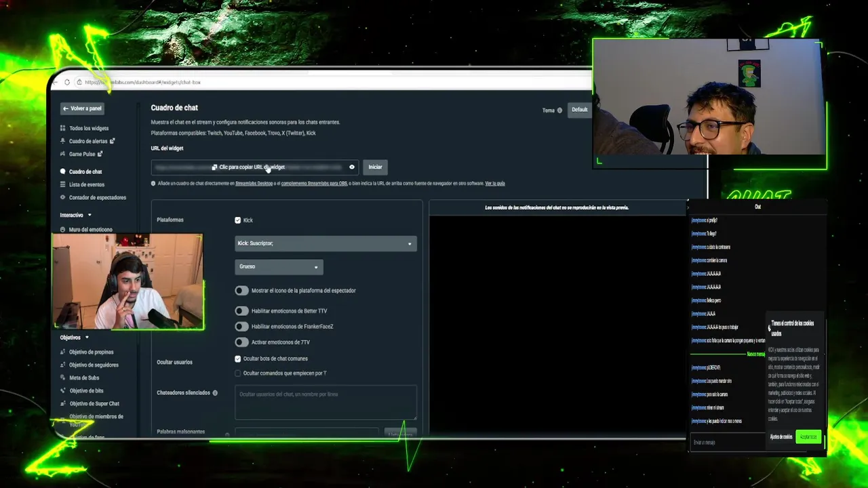Select Cuadro de chat in sidebar
Image resolution: width=868 pixels, height=488 pixels.
point(85,171)
